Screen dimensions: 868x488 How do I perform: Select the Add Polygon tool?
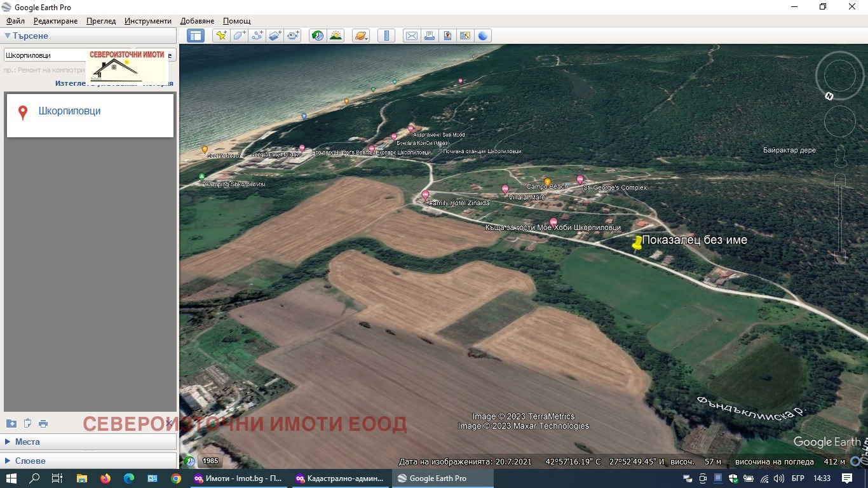[x=239, y=36]
